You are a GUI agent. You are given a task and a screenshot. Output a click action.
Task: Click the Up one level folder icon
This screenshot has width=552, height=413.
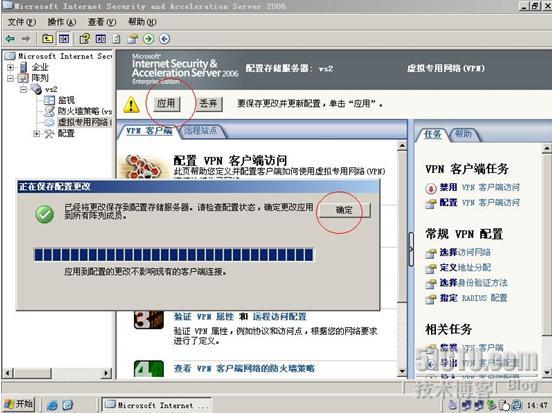tap(47, 38)
